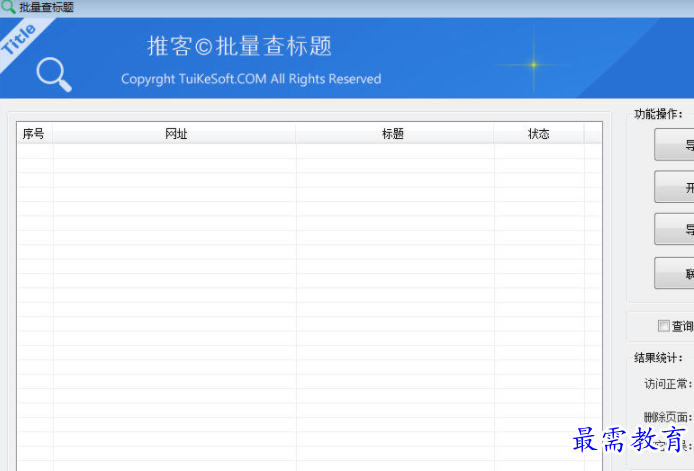Toggle the 查询 checkbox
Viewport: 694px width, 471px height.
pyautogui.click(x=663, y=326)
